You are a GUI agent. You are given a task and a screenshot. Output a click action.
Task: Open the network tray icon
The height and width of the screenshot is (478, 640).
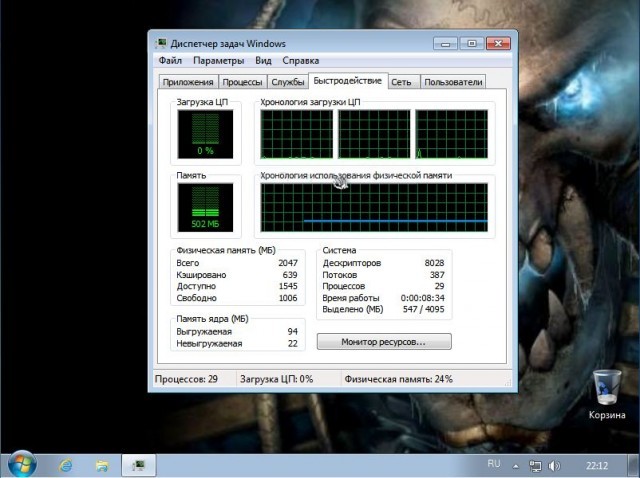pyautogui.click(x=535, y=466)
